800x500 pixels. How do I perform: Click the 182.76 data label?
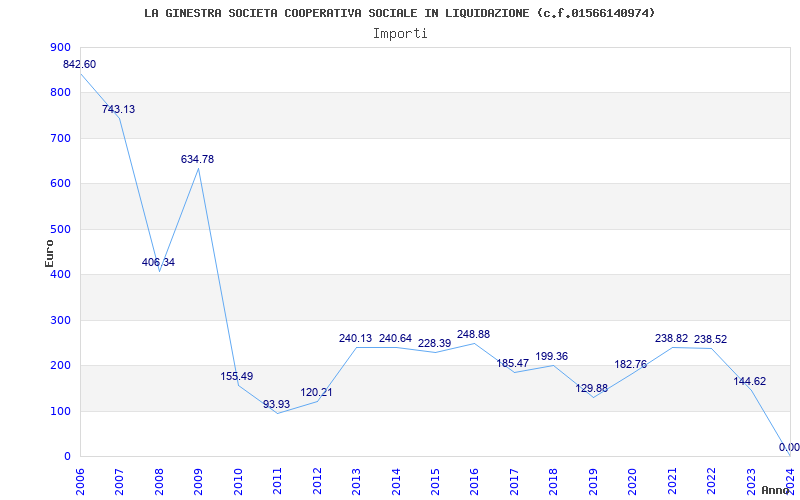(631, 364)
